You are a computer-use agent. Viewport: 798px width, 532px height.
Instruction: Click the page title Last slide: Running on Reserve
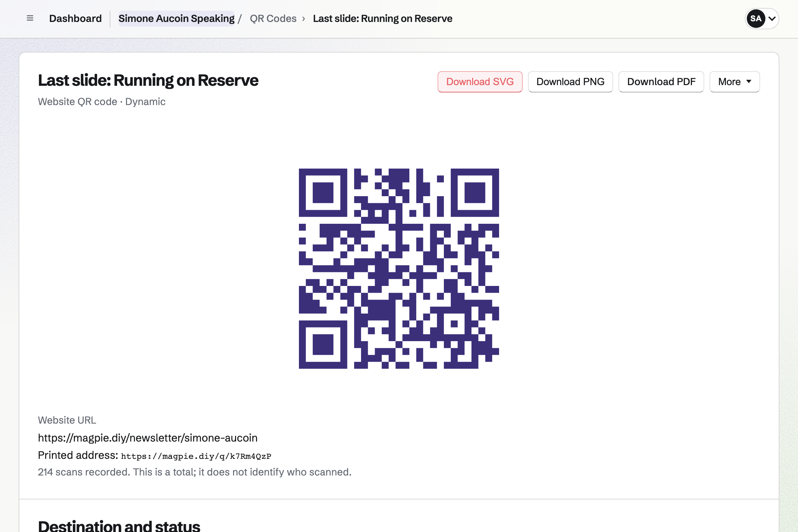tap(148, 80)
